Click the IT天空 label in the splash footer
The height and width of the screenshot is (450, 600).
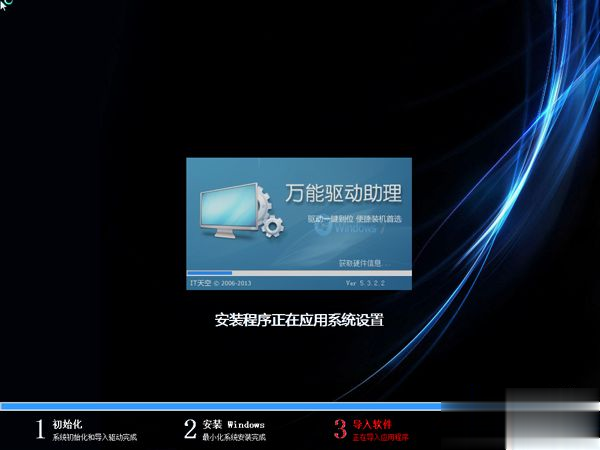tap(201, 283)
